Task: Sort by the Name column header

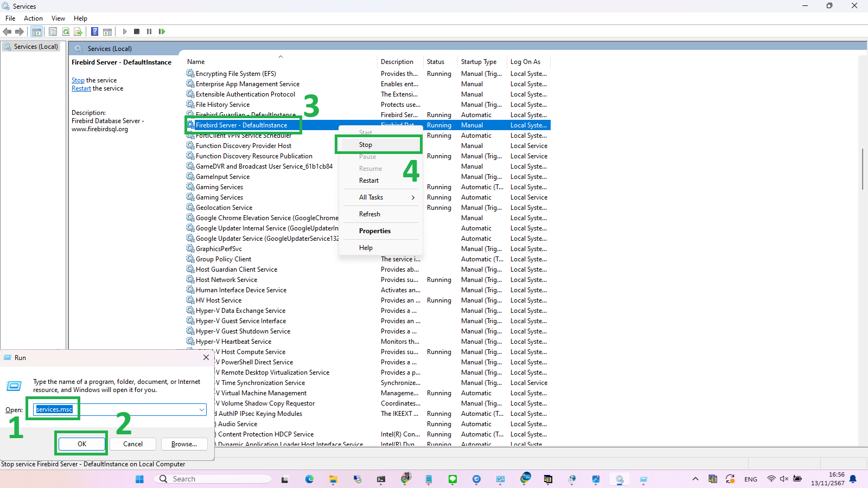Action: coord(280,62)
